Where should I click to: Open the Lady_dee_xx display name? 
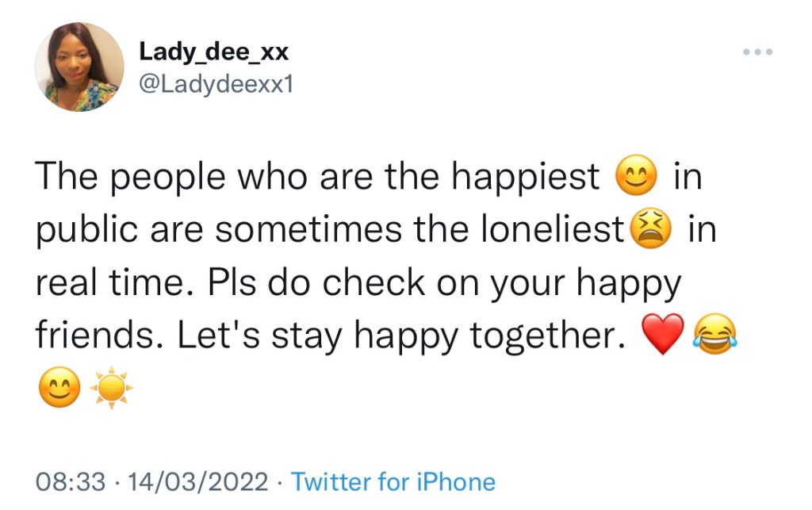(214, 52)
